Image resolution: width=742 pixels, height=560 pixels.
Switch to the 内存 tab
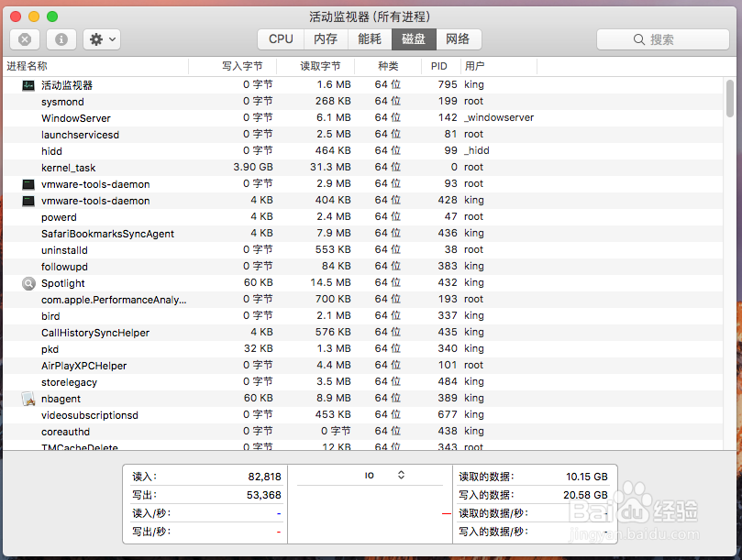326,39
